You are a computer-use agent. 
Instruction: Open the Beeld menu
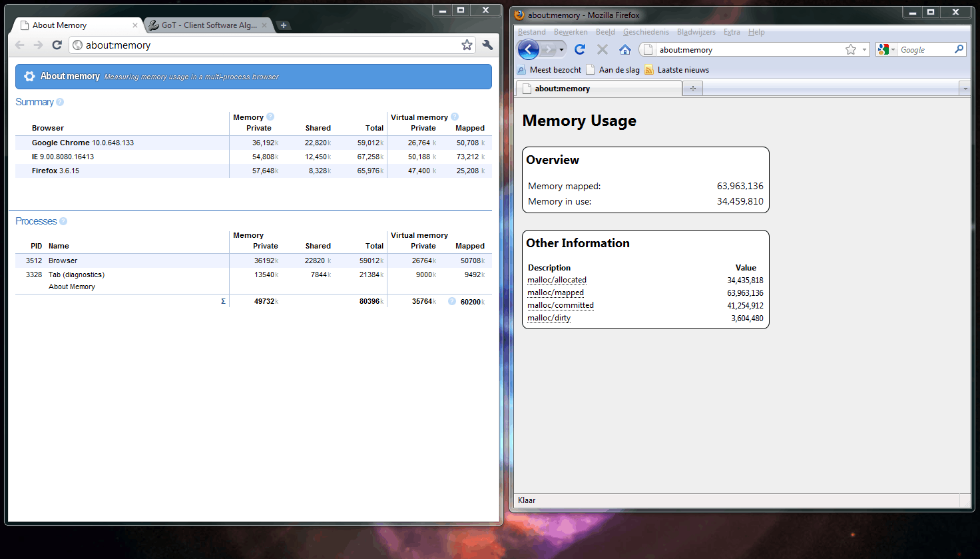[605, 32]
